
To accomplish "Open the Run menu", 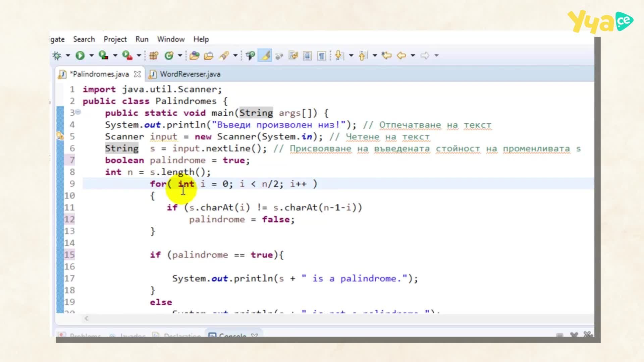I will point(142,39).
